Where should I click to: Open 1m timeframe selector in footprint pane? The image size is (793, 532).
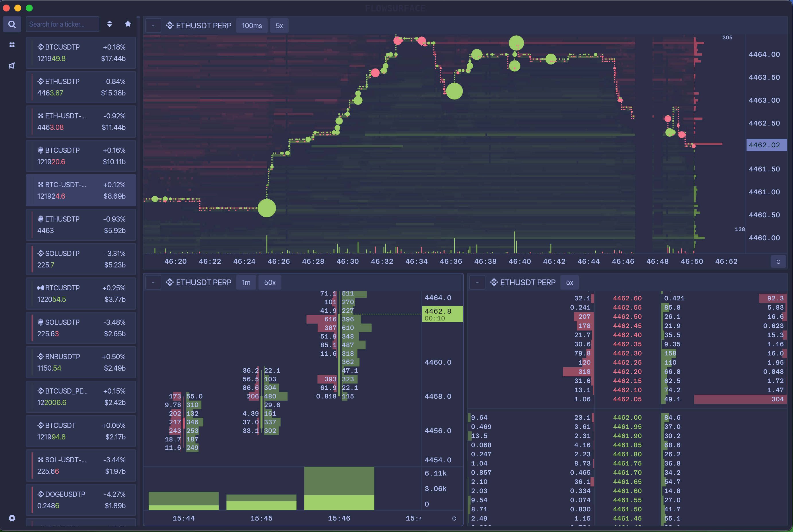coord(246,282)
